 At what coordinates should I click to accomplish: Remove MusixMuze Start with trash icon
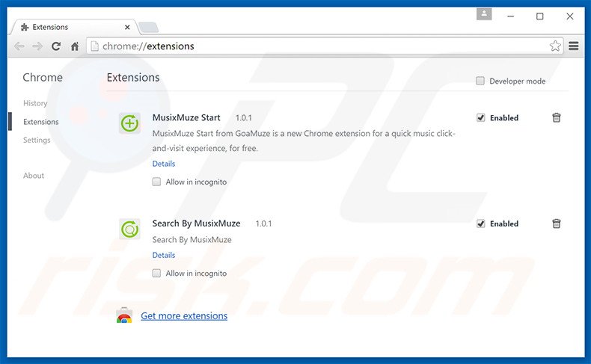557,117
